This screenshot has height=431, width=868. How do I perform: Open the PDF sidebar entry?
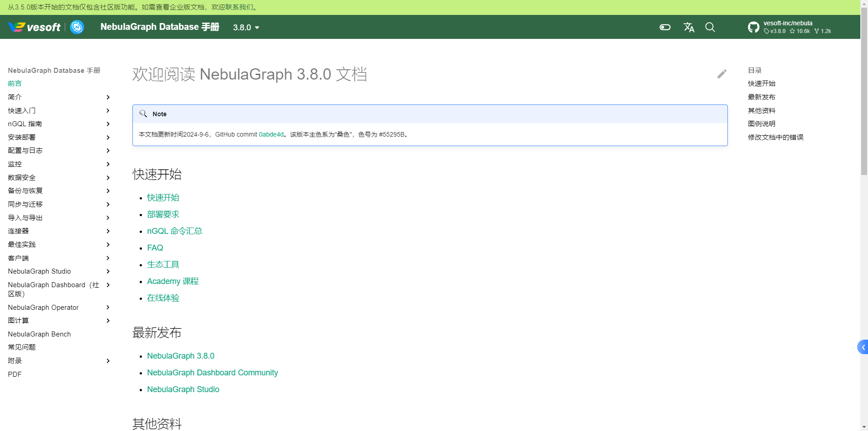(x=14, y=374)
